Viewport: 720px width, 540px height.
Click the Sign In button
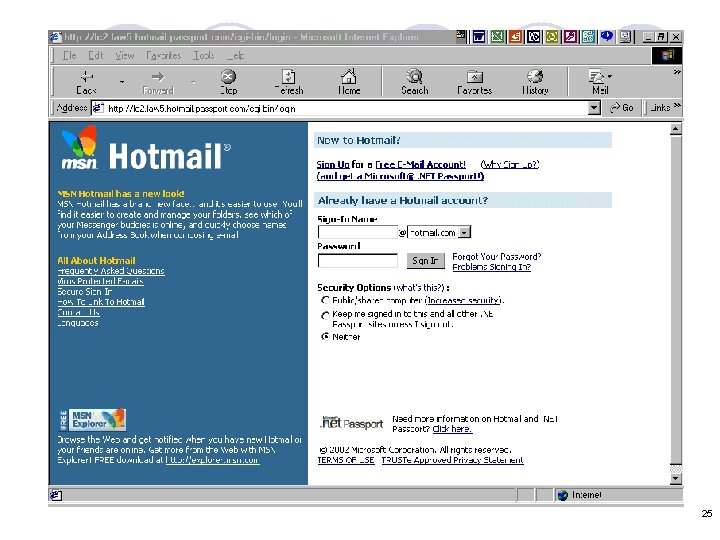pyautogui.click(x=425, y=261)
